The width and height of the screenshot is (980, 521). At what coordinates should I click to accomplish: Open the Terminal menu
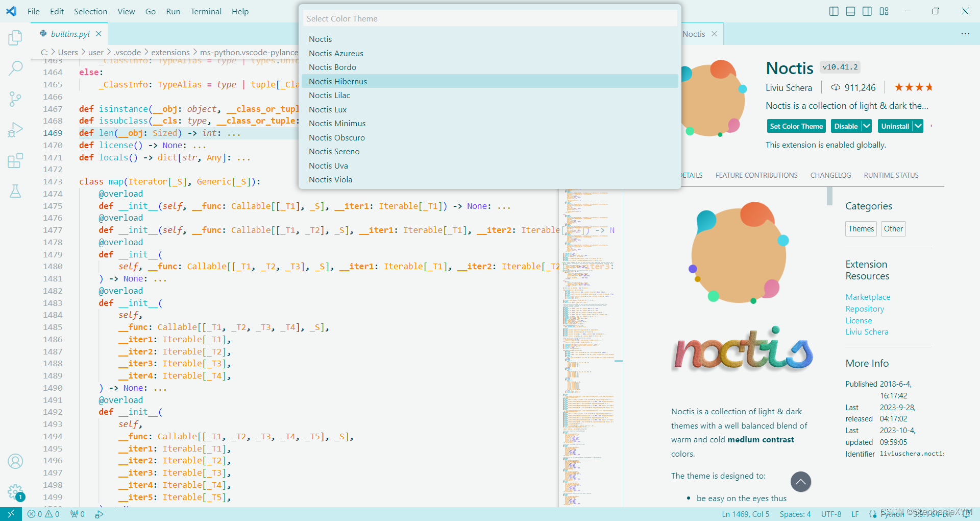click(x=206, y=11)
